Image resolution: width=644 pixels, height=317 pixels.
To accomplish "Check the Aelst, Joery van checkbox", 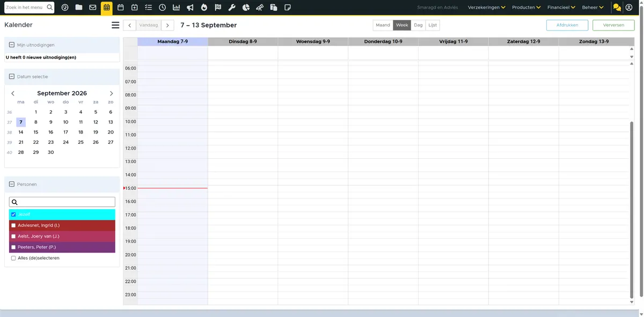I will coord(13,236).
